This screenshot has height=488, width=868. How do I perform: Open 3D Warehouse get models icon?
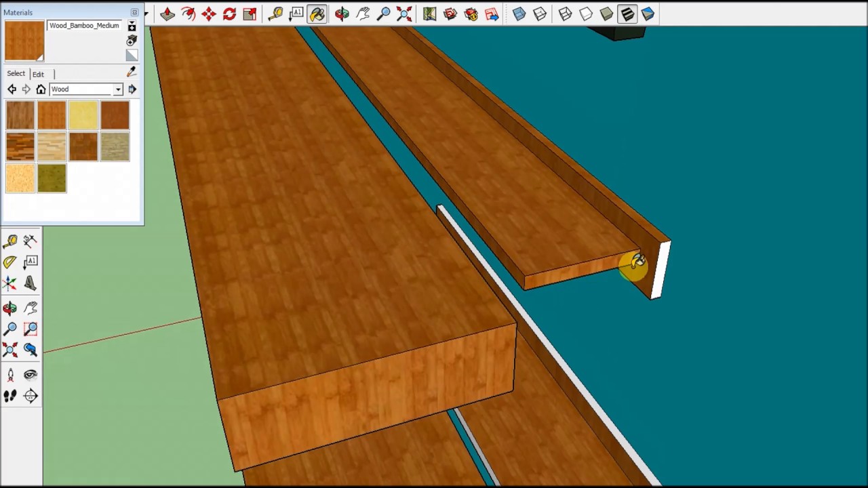[x=450, y=14]
